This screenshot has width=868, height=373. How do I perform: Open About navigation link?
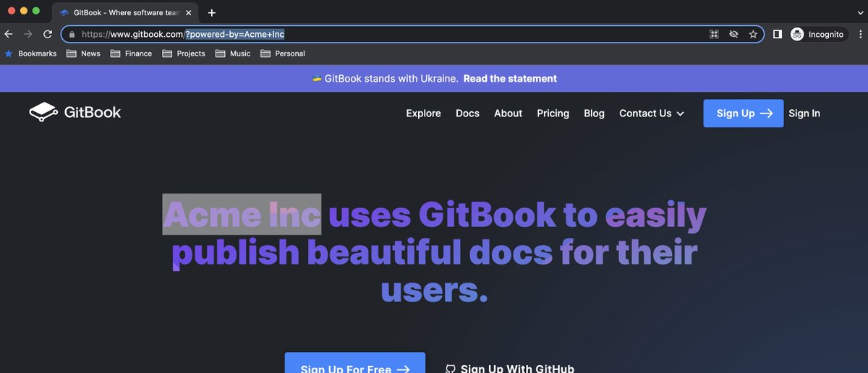508,113
